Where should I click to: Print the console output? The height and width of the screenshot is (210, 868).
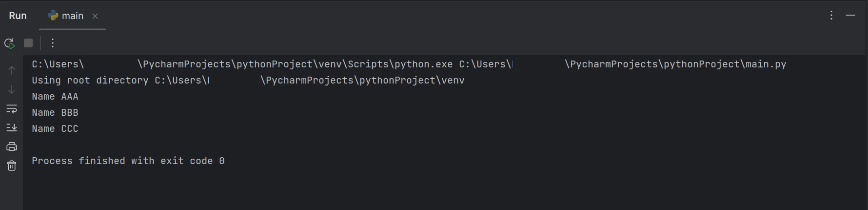12,147
